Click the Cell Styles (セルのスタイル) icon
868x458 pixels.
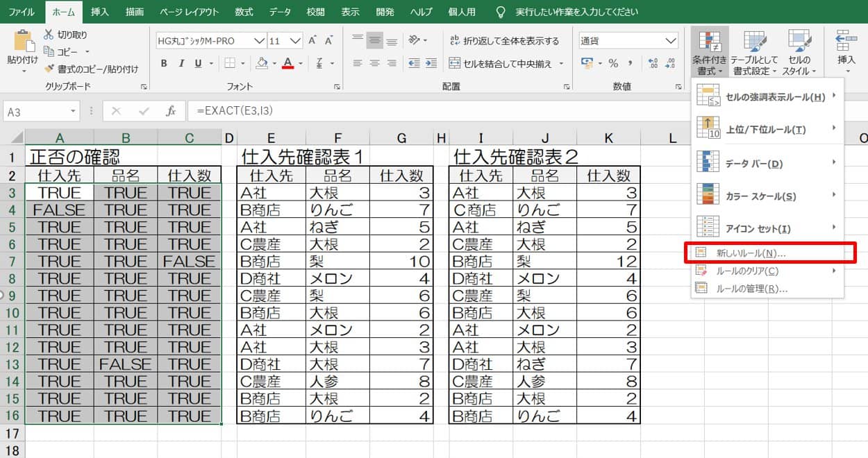click(x=799, y=42)
